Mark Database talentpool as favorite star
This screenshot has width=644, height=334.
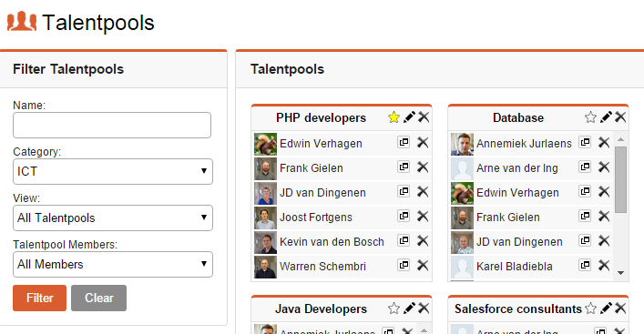pyautogui.click(x=590, y=117)
